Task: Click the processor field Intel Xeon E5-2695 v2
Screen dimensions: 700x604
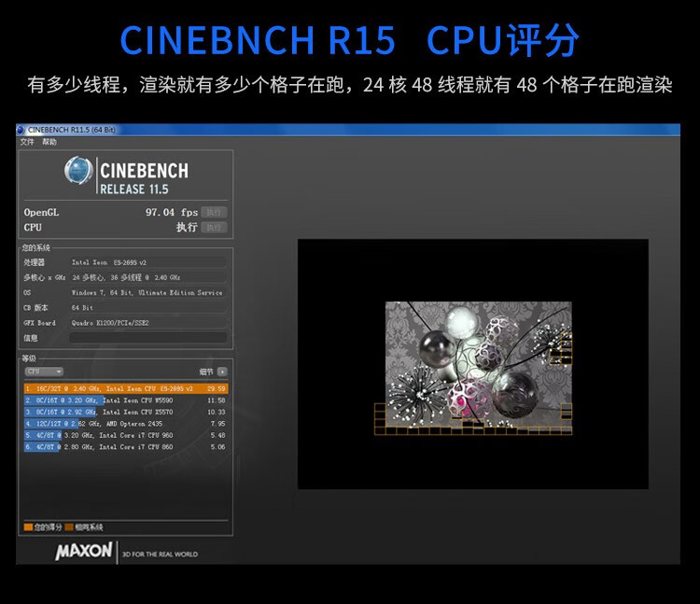Action: [x=147, y=262]
